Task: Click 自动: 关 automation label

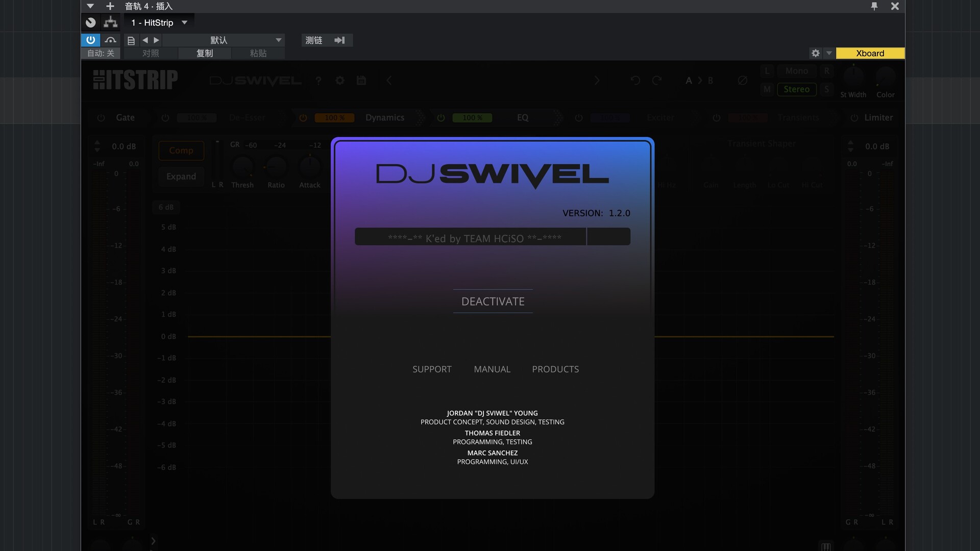Action: [101, 53]
